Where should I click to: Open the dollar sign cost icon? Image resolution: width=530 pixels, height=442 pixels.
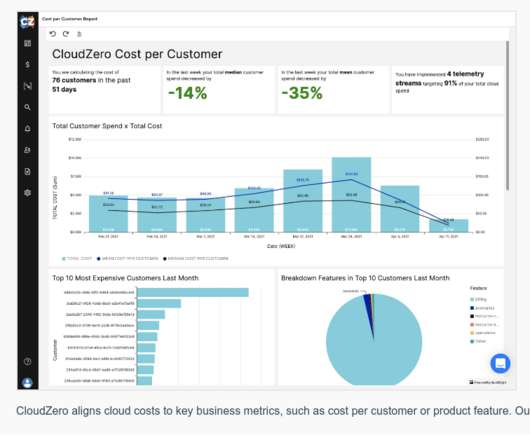pos(28,65)
